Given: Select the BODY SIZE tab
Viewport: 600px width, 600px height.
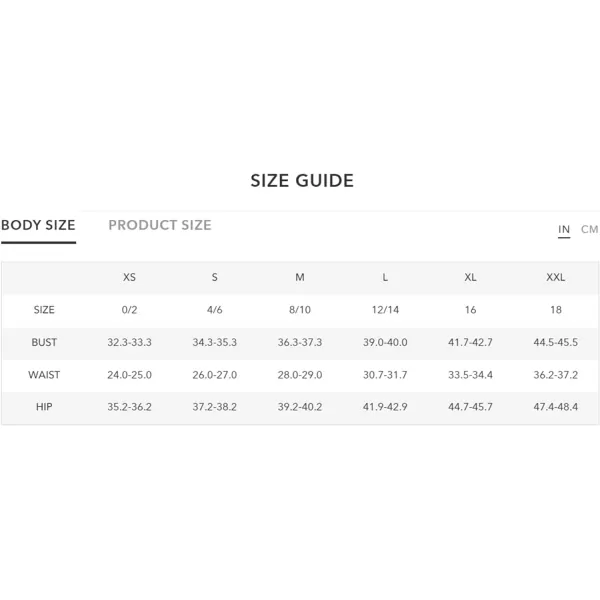Looking at the screenshot, I should 38,225.
